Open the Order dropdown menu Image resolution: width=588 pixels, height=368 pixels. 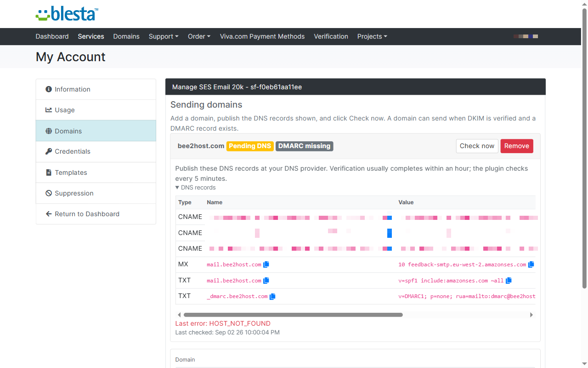click(x=199, y=36)
